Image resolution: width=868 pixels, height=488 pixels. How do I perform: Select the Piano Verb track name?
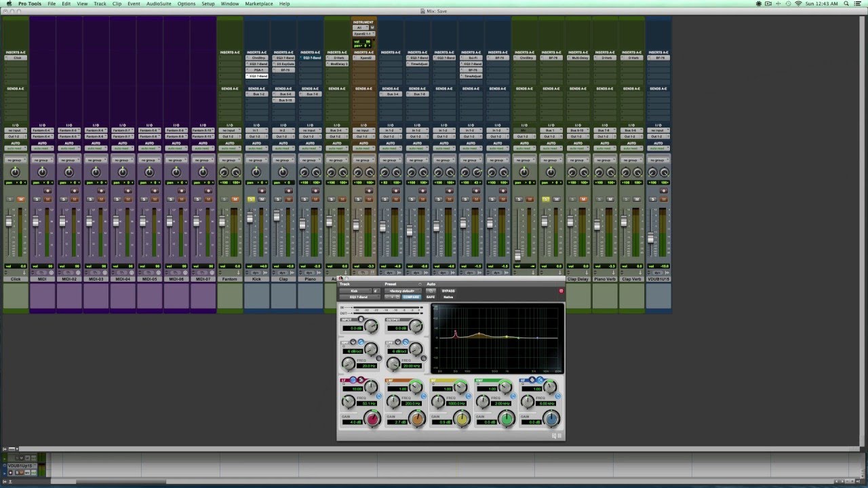coord(605,279)
